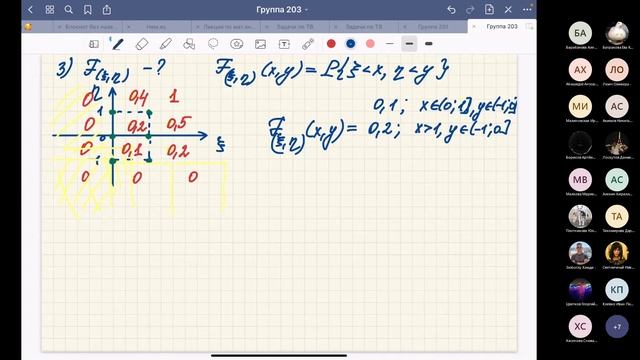Image resolution: width=640 pixels, height=360 pixels.
Task: Select participant avatar МВ
Action: tap(580, 180)
